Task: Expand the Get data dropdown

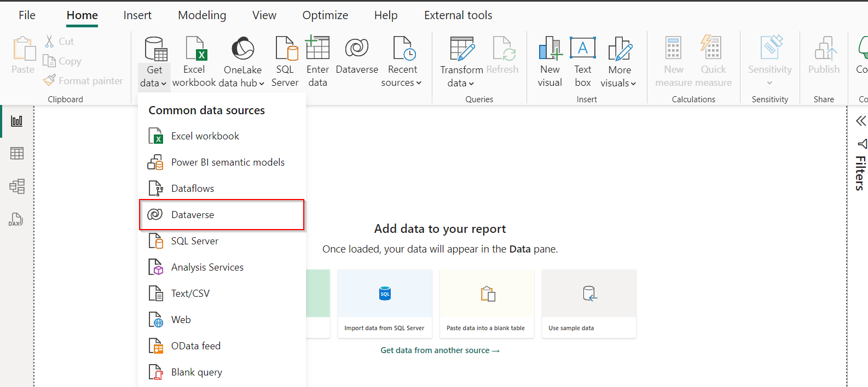Action: click(154, 83)
